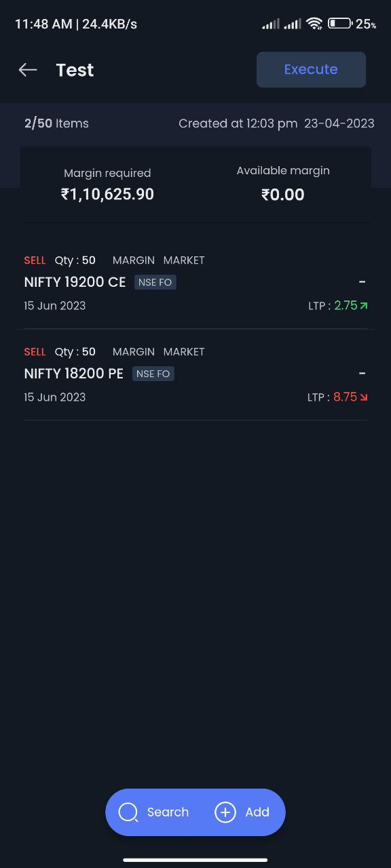Screen dimensions: 391x868
Task: Tap the 2/50 Items counter
Action: click(56, 123)
